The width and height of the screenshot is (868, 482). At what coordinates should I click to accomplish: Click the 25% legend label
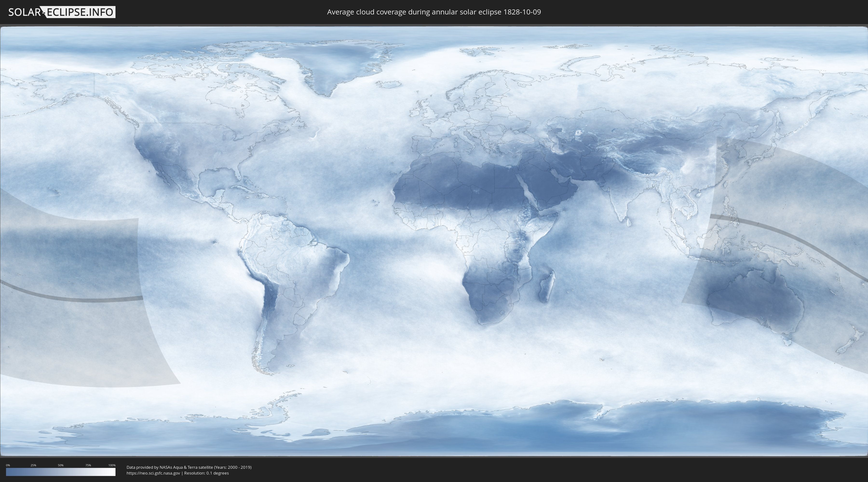coord(33,465)
